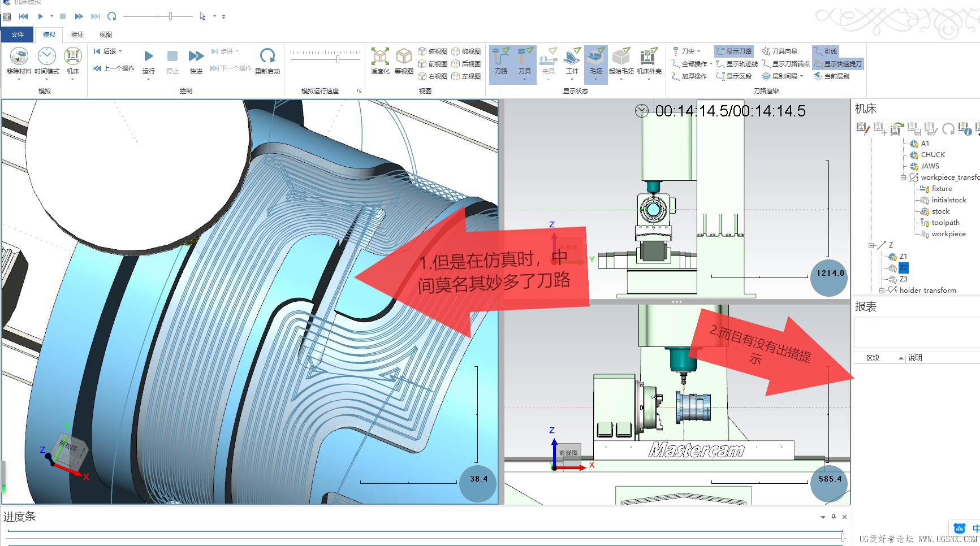This screenshot has width=980, height=546.
Task: Select Z3 in machine tree
Action: click(x=903, y=279)
